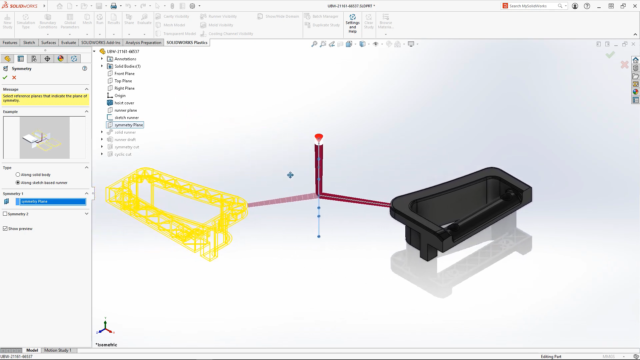Open the View Orientation cube icon
640x360 pixels.
349,44
